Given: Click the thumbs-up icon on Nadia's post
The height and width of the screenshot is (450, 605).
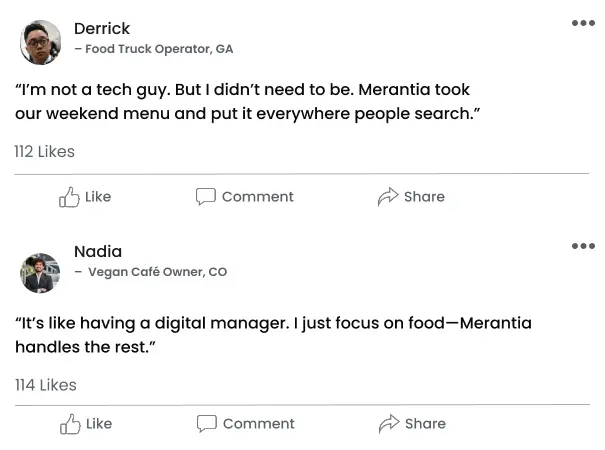Looking at the screenshot, I should click(70, 424).
